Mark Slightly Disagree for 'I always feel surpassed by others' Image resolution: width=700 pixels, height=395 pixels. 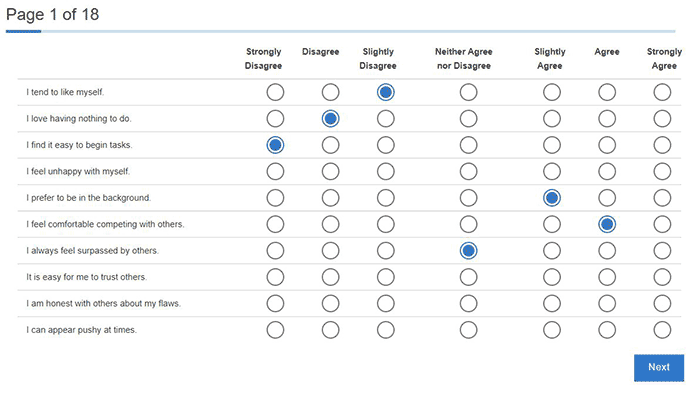[x=386, y=250]
